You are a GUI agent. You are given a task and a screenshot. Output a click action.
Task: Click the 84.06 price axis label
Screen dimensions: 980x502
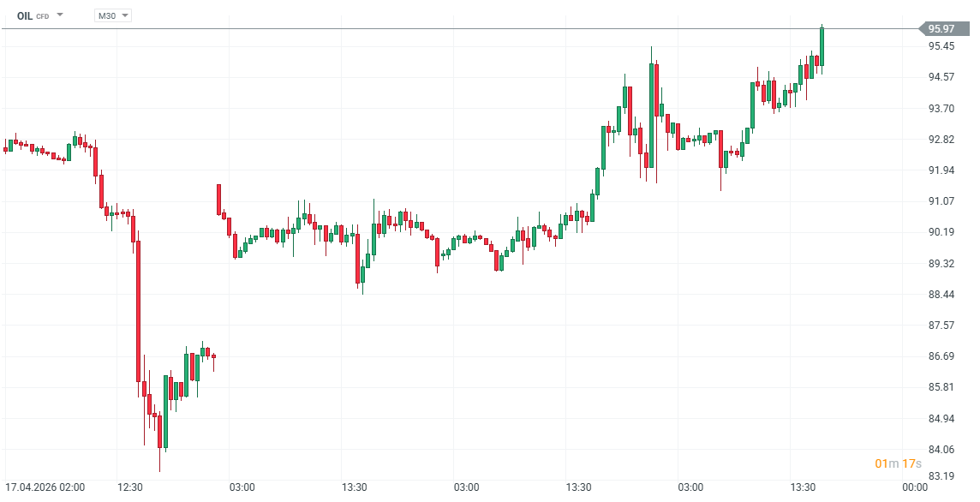tap(941, 450)
